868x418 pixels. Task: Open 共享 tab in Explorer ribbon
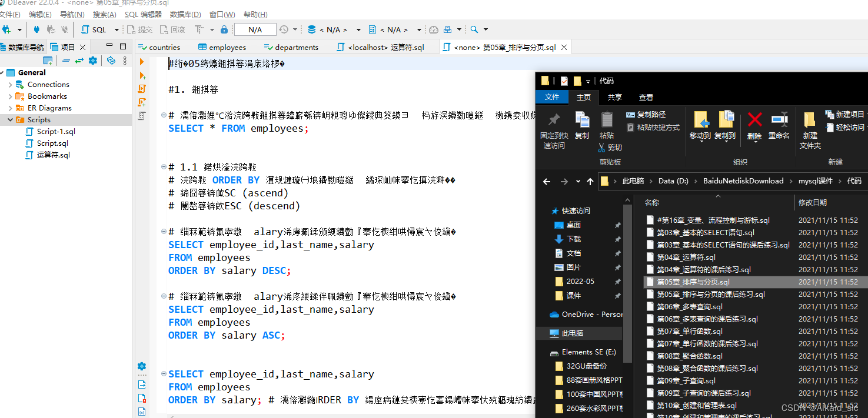tap(615, 98)
